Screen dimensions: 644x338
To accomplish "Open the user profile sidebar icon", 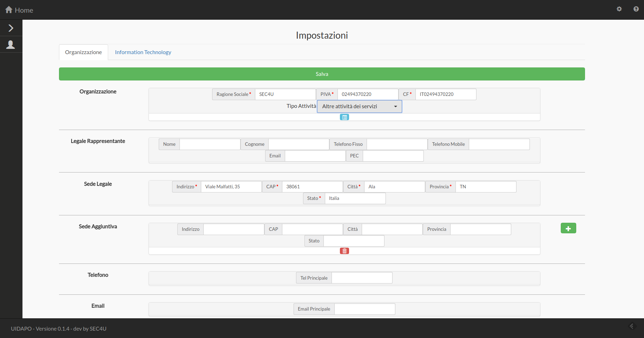I will tap(11, 45).
